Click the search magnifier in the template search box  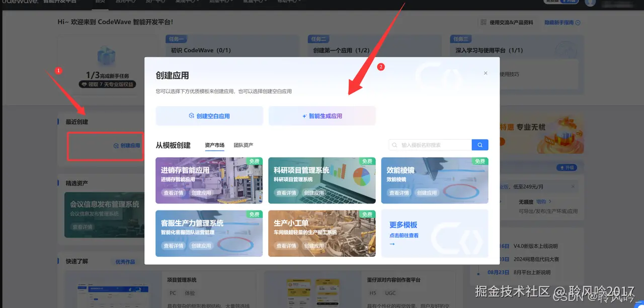pos(479,144)
